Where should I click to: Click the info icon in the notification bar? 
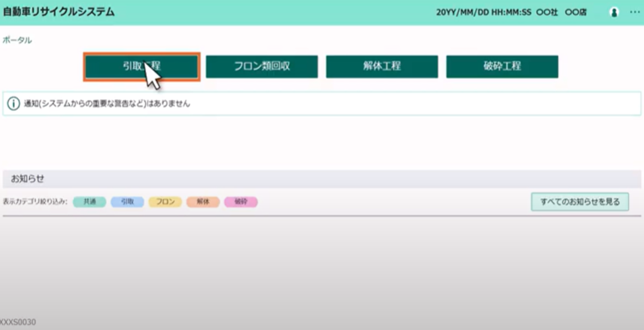coord(13,104)
